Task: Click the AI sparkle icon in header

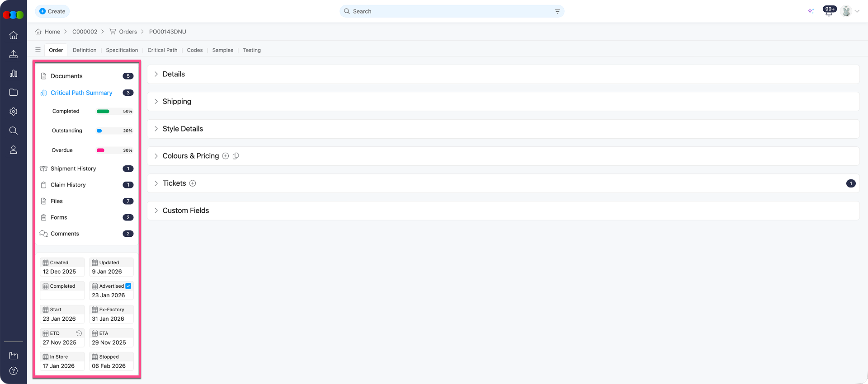Action: pos(811,11)
